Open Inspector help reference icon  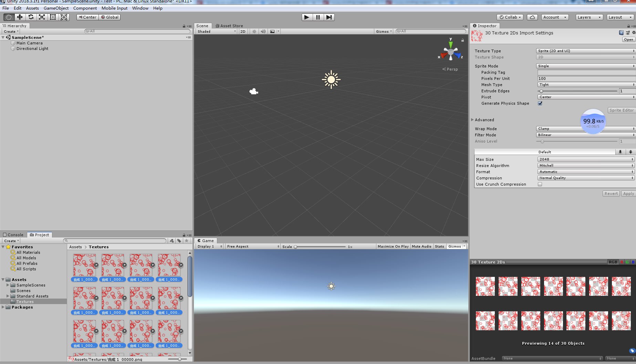pyautogui.click(x=621, y=33)
